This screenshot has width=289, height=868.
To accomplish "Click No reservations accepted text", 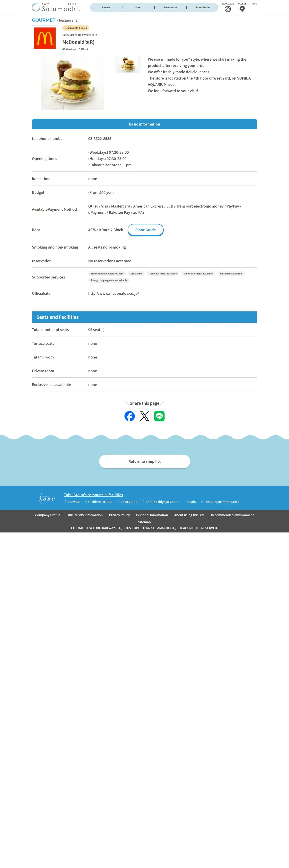I will (x=110, y=261).
